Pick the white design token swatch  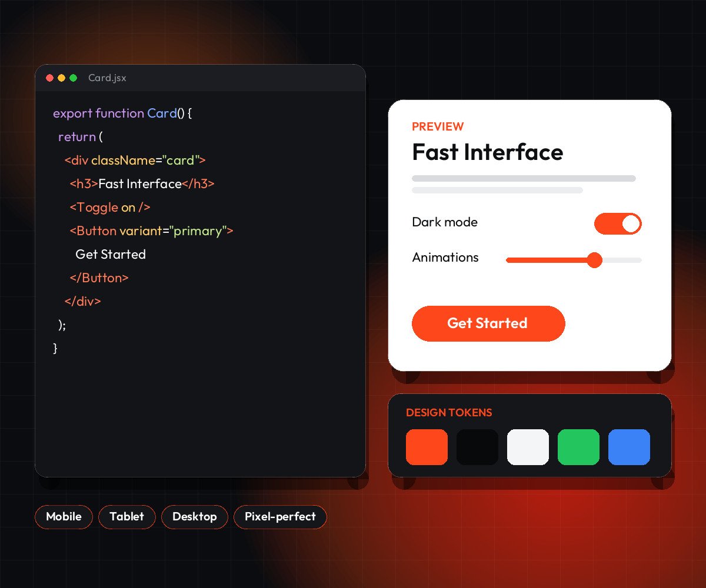528,447
